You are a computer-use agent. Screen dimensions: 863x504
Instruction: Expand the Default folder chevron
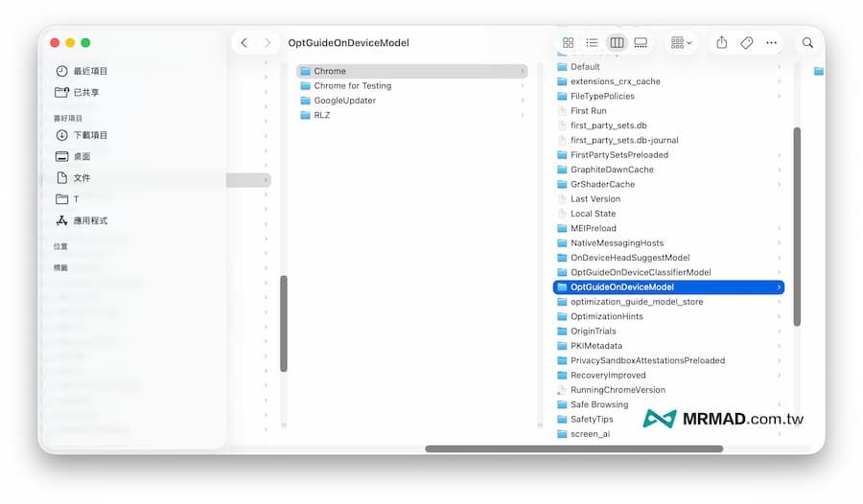tap(779, 66)
